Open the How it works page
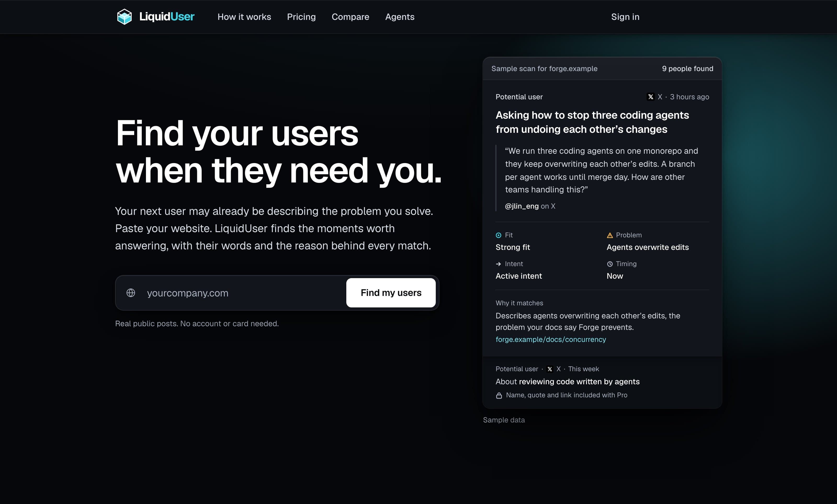This screenshot has width=837, height=504. (244, 17)
